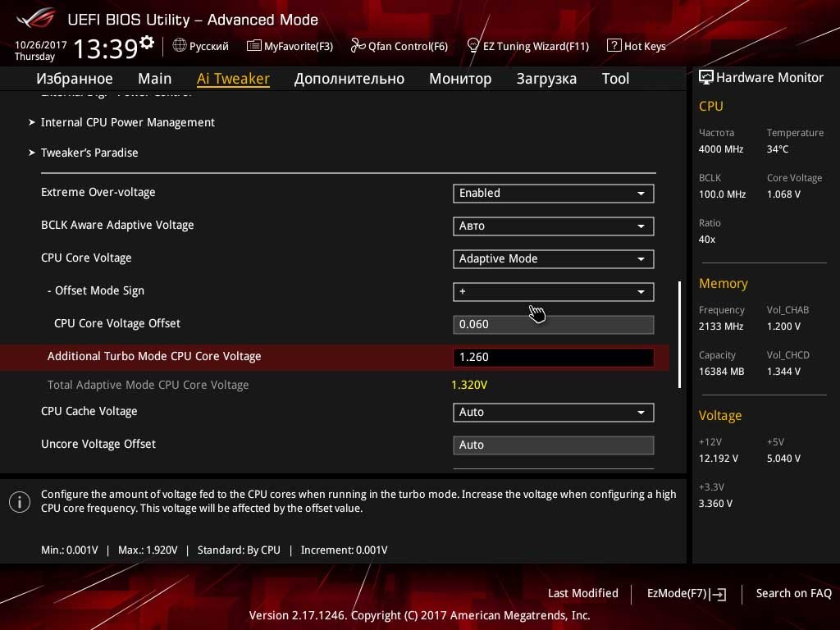Click memory capacity value 16384 MB
The height and width of the screenshot is (630, 840).
click(721, 372)
